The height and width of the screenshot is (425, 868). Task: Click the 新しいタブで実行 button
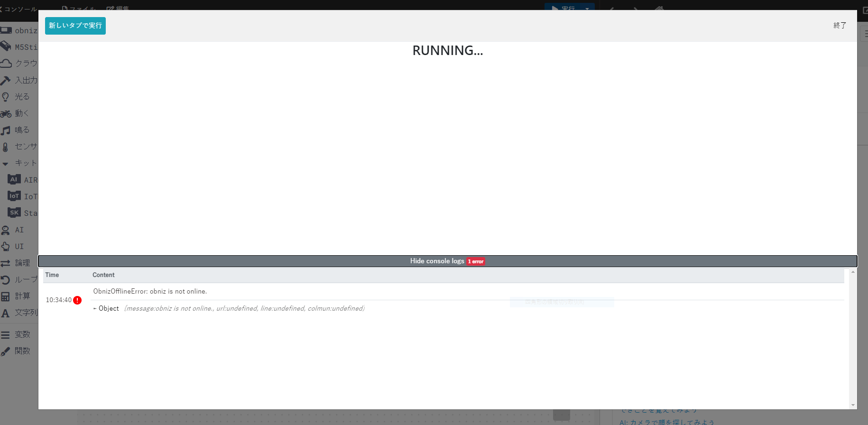75,26
